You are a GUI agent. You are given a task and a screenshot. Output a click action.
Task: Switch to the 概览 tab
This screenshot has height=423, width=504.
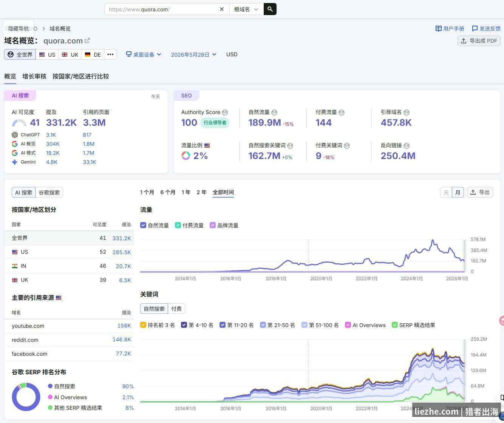(x=10, y=76)
